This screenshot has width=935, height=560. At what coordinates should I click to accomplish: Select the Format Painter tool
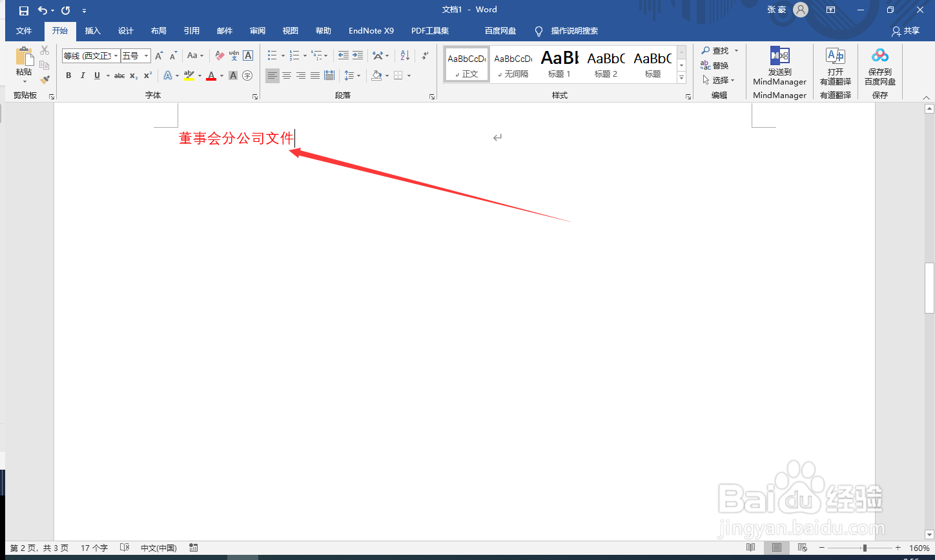coord(44,79)
